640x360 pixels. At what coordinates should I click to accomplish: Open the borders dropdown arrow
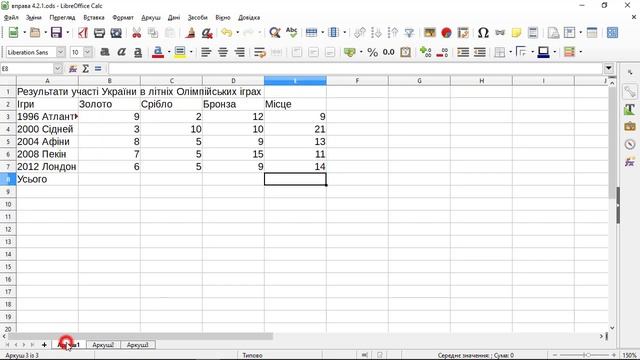coord(510,52)
